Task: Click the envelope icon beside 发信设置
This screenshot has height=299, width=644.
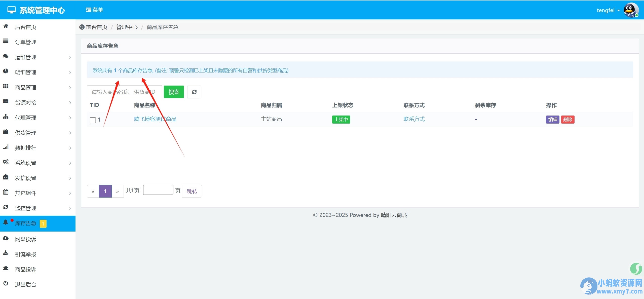Action: [x=6, y=177]
